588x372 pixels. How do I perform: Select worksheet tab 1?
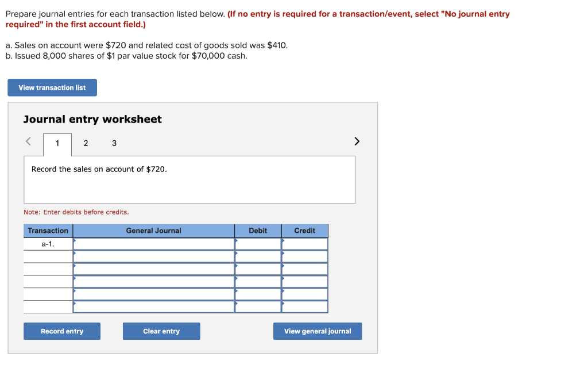57,143
